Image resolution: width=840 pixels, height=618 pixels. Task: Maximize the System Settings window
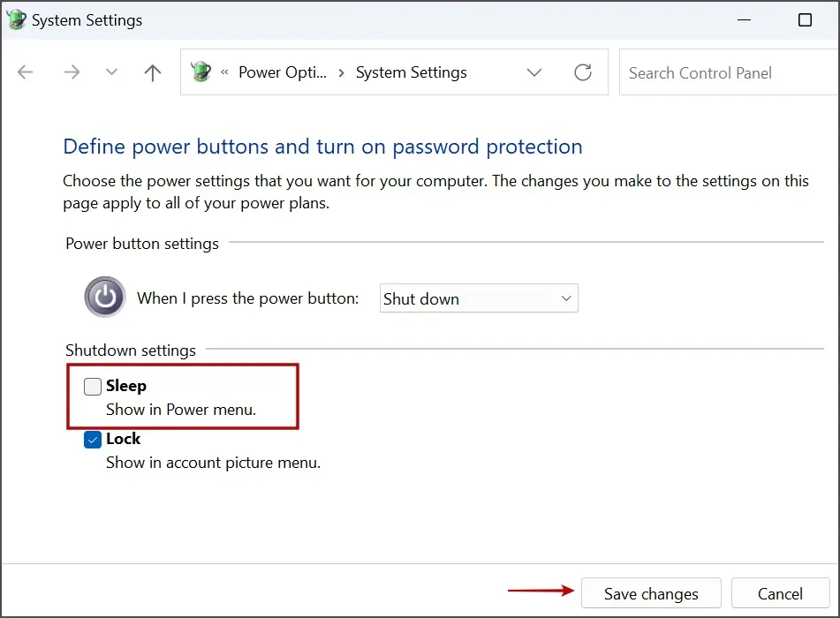805,19
